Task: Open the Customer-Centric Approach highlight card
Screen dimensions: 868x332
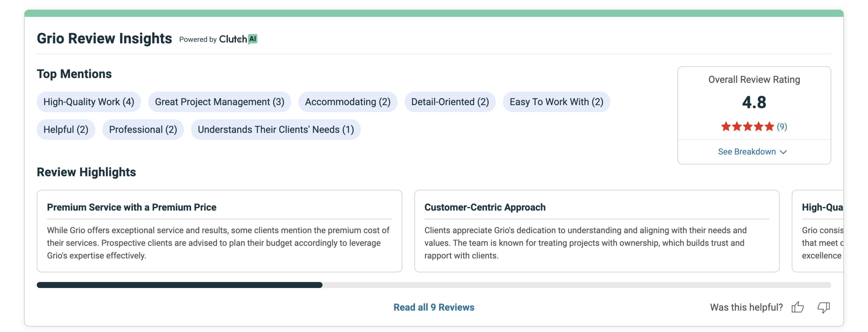Action: (596, 231)
